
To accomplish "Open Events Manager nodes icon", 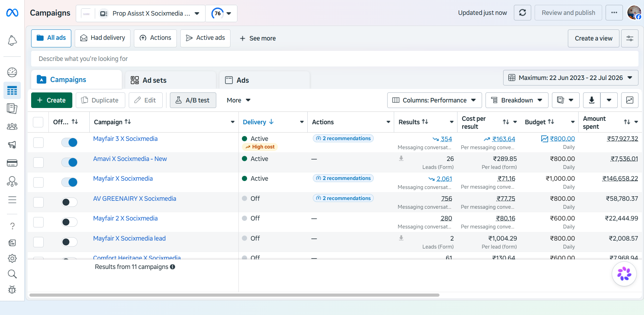I will (x=12, y=181).
